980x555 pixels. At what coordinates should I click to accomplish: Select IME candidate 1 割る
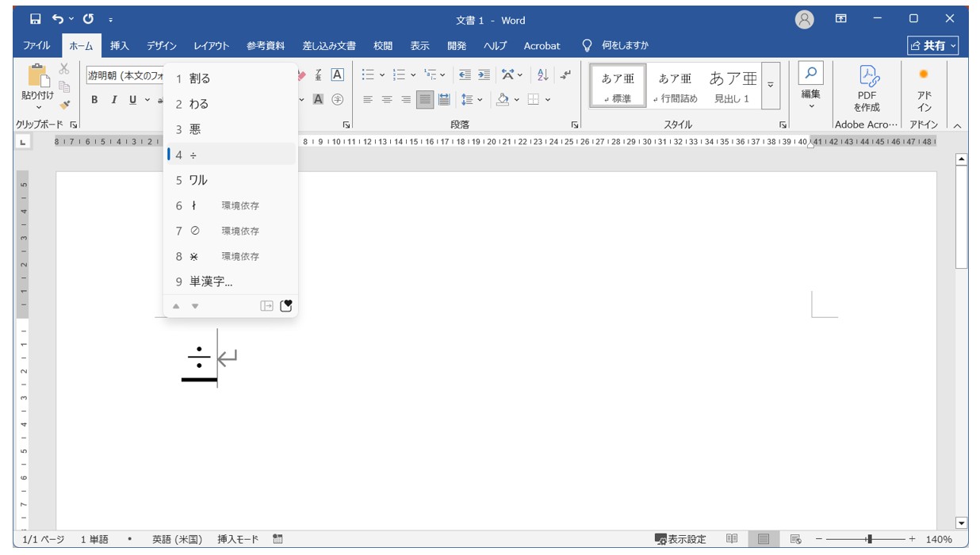coord(231,78)
